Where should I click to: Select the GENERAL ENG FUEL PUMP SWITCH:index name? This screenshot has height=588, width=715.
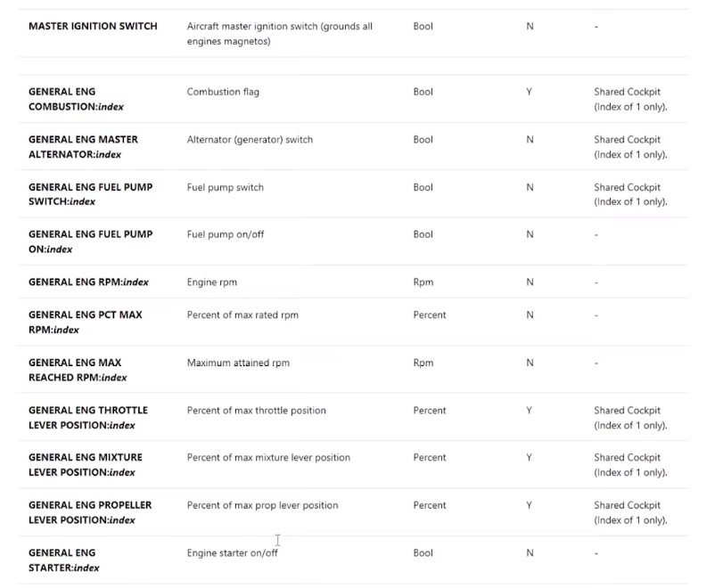[x=90, y=194]
